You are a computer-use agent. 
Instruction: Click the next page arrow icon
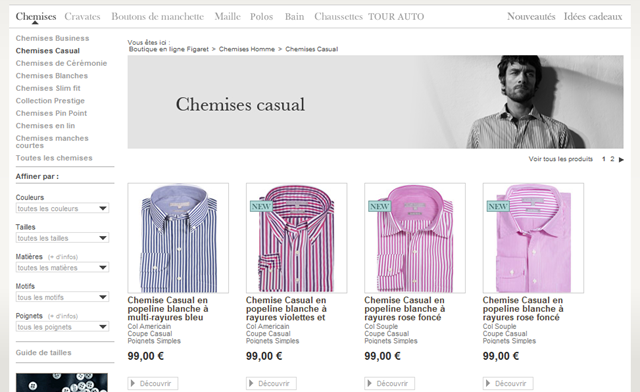coord(621,160)
